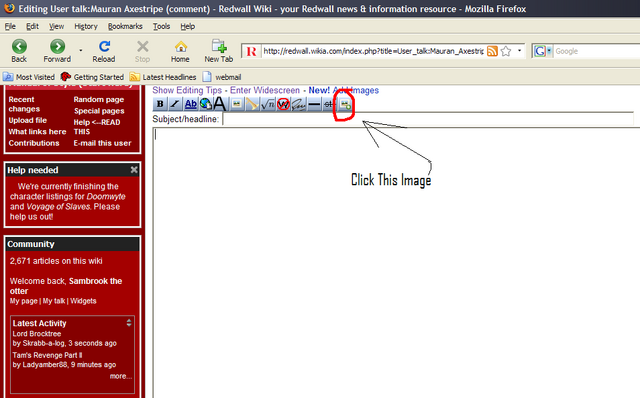Insert level 2 headline icon
The width and height of the screenshot is (640, 398).
[x=220, y=104]
